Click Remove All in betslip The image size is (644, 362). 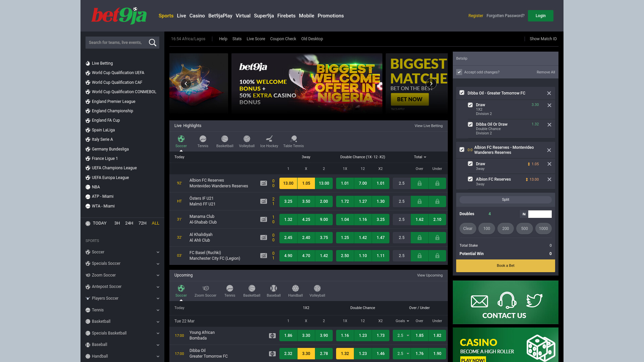[546, 72]
